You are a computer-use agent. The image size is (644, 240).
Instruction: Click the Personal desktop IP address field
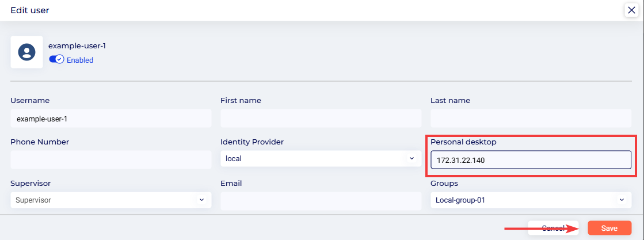[531, 159]
